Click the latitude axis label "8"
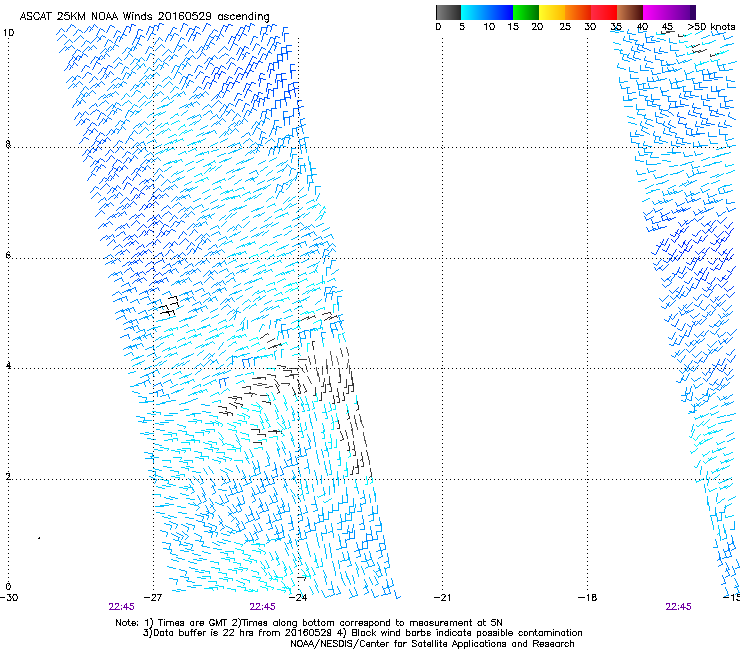The image size is (740, 650). pos(8,144)
